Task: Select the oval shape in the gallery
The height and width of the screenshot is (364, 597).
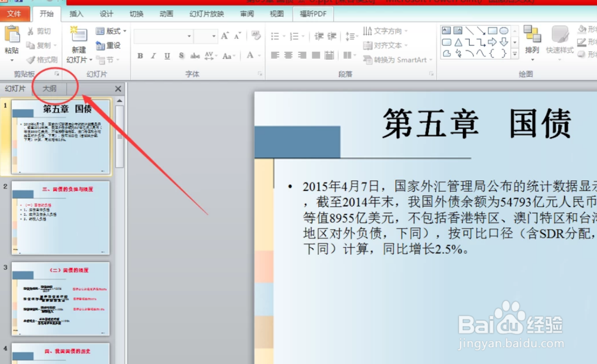Action: pyautogui.click(x=505, y=30)
